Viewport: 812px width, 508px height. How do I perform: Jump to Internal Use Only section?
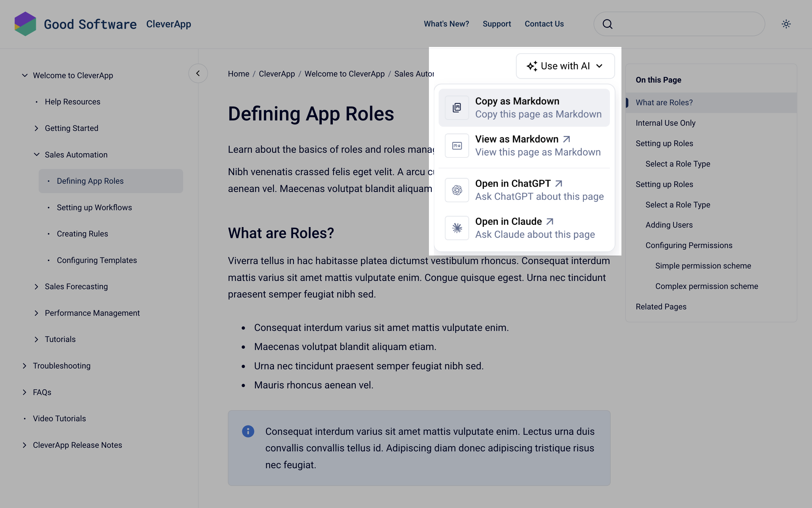point(665,123)
